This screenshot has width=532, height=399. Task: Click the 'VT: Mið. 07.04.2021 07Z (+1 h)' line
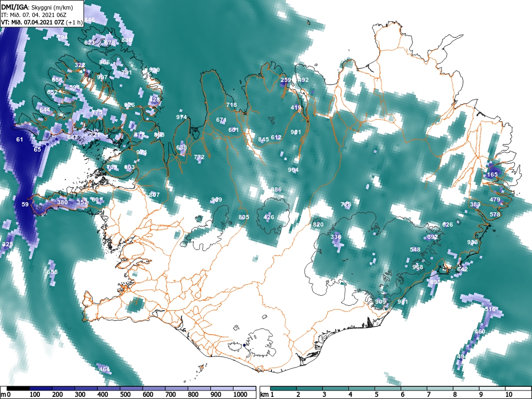tap(41, 22)
